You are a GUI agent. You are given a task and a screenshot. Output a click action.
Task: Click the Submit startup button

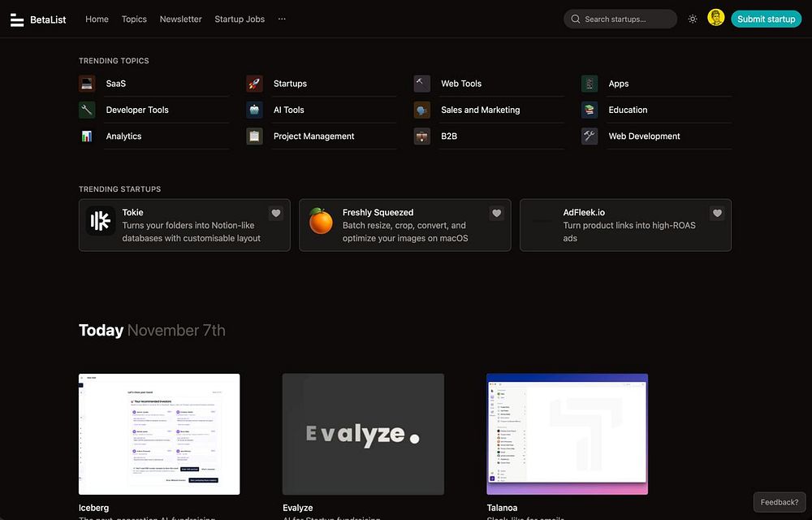coord(766,19)
